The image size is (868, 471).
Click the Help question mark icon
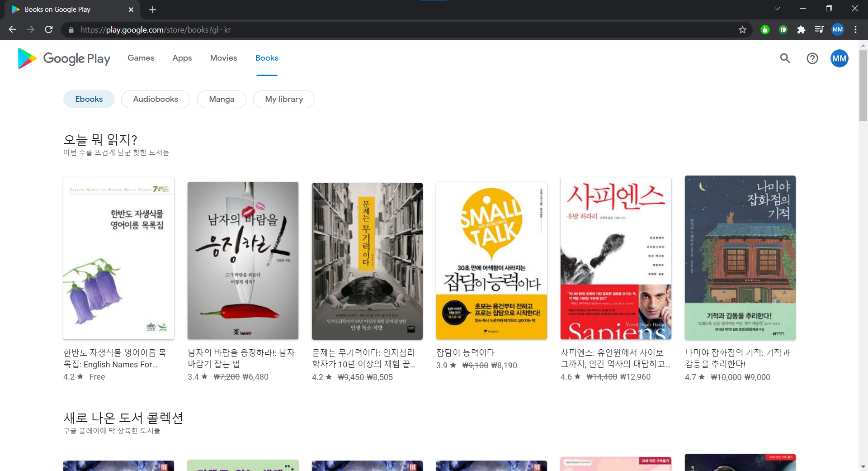[812, 58]
